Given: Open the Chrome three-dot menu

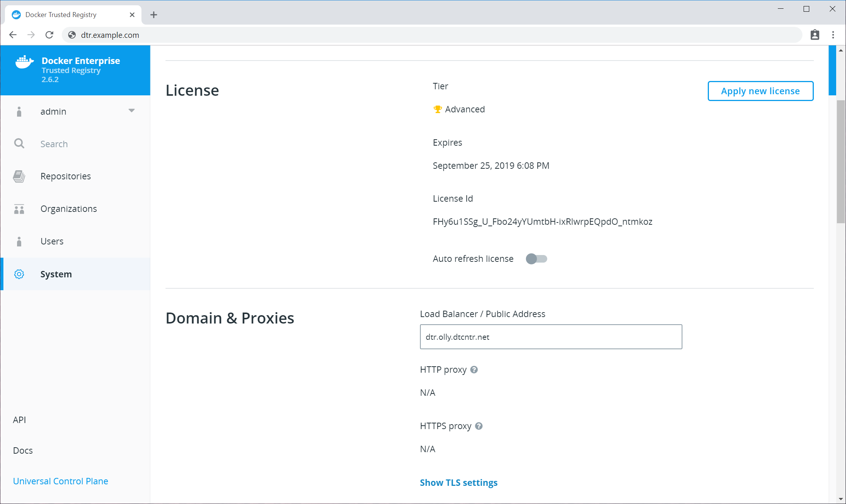Looking at the screenshot, I should [x=833, y=35].
